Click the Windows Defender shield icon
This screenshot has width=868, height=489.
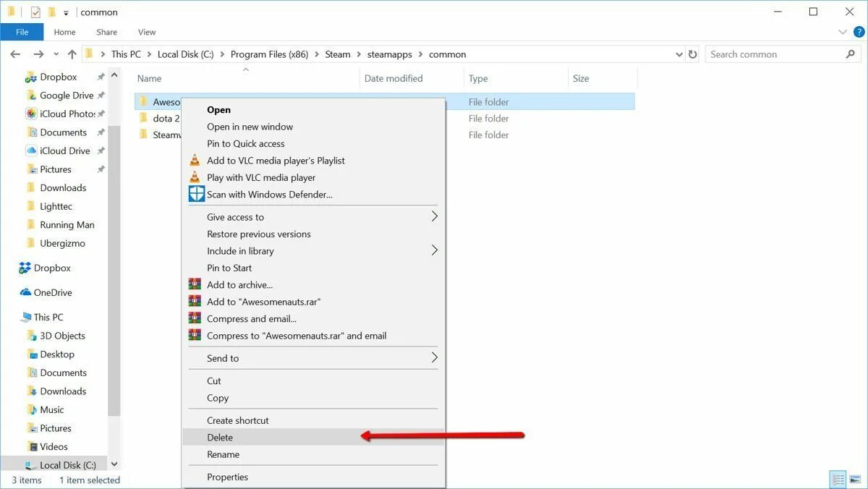(x=196, y=194)
